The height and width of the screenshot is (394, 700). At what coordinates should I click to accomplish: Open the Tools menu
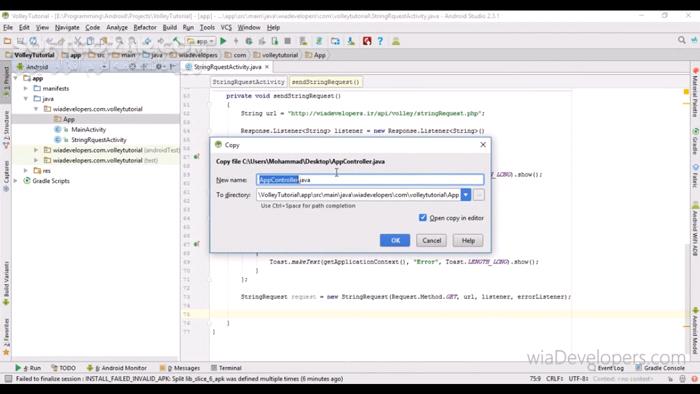click(207, 27)
